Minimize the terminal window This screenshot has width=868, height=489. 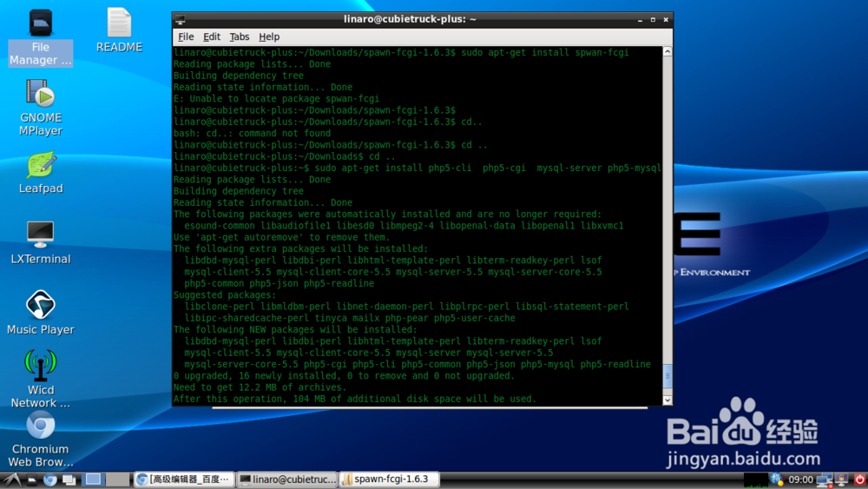640,20
